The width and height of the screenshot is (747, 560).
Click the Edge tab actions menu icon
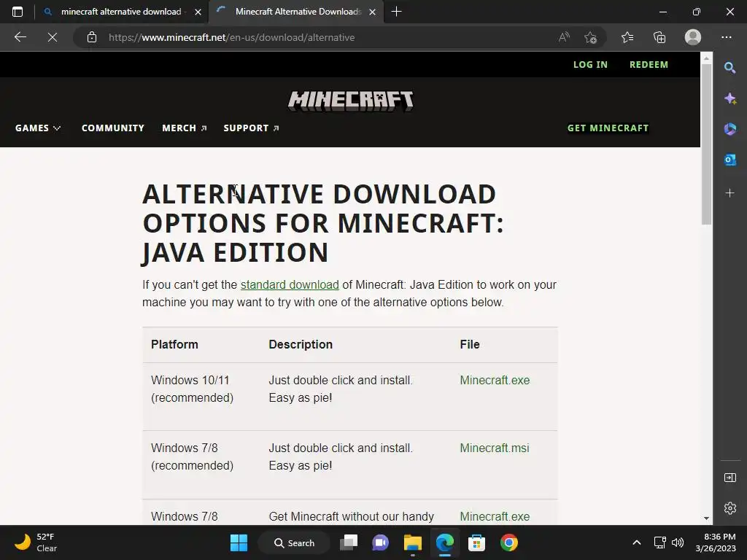(x=18, y=12)
